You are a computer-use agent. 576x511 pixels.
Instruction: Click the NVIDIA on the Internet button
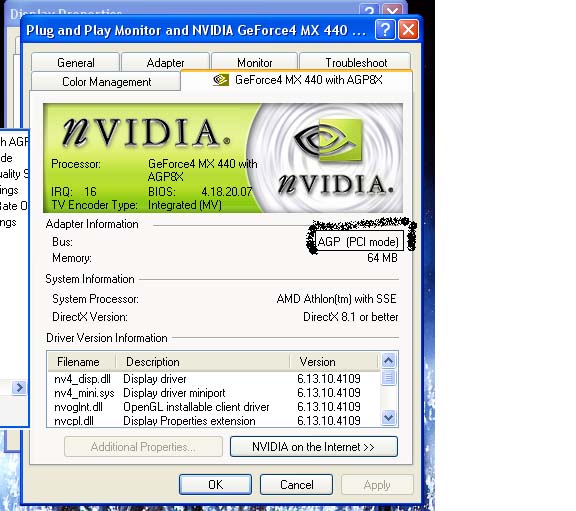pos(314,447)
